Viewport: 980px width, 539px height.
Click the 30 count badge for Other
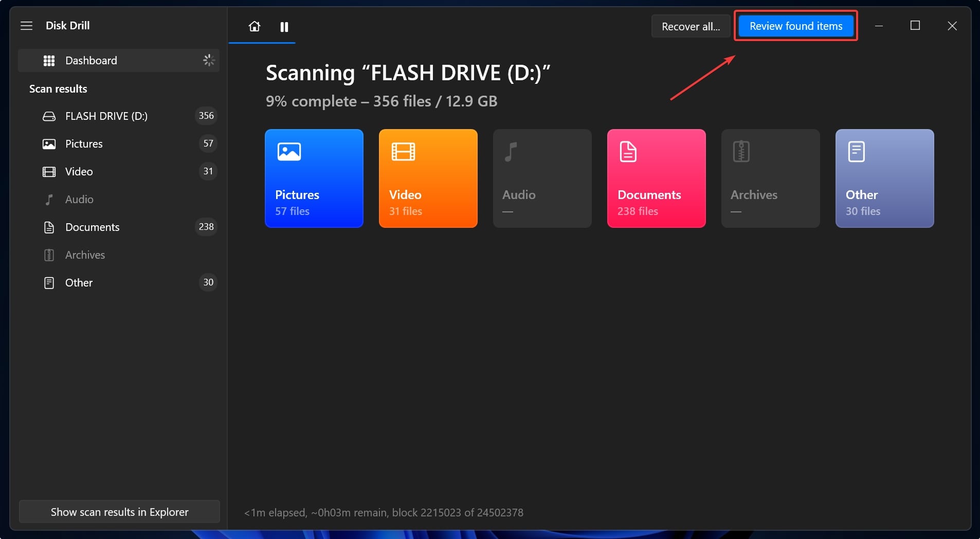point(208,282)
